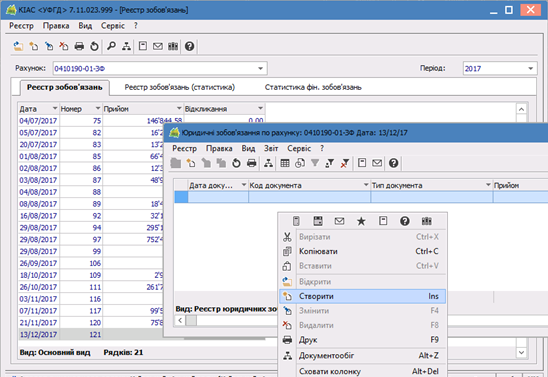Open the Вид menu in legal obligations window
This screenshot has width=548, height=377.
tap(248, 148)
